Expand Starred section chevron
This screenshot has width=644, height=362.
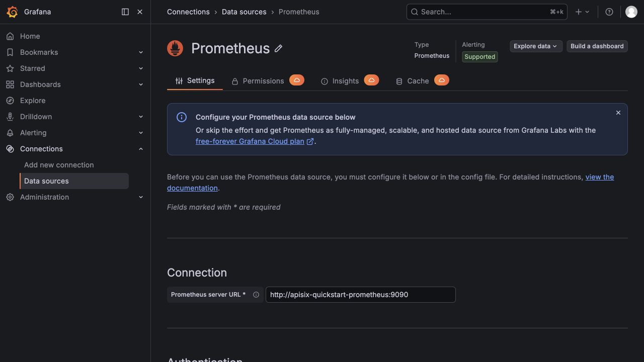click(141, 68)
